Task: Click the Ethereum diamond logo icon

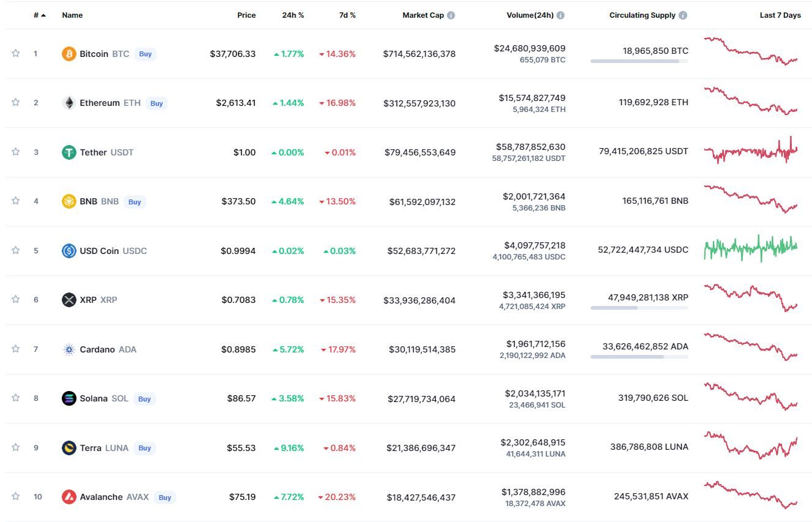Action: [x=69, y=103]
